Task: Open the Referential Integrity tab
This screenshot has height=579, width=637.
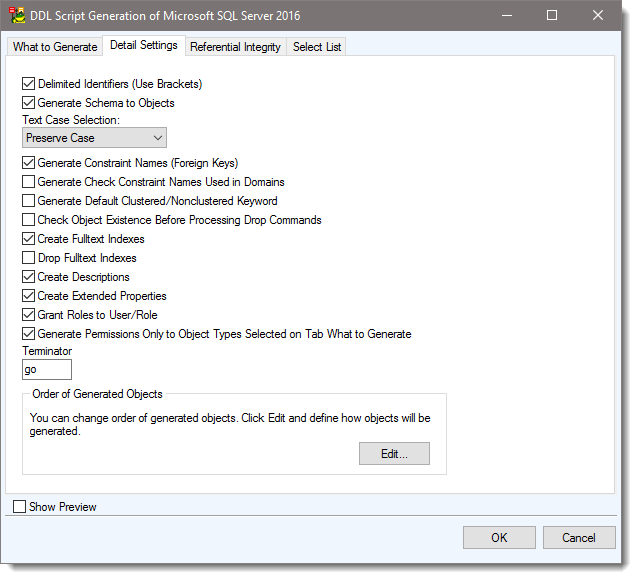Action: [235, 47]
